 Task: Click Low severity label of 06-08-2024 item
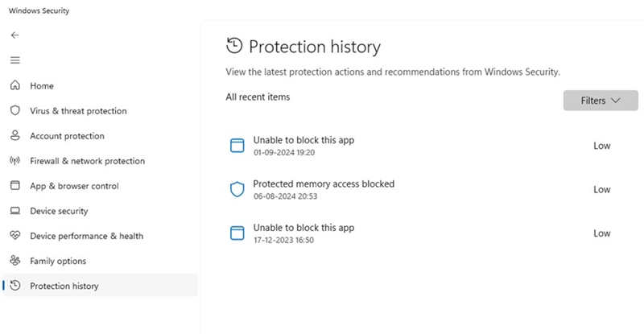click(602, 190)
